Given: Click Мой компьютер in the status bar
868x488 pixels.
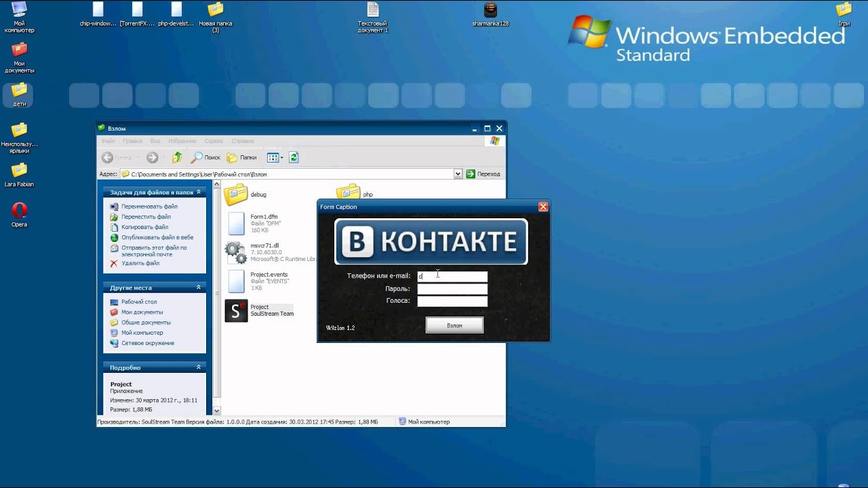Looking at the screenshot, I should click(x=424, y=422).
